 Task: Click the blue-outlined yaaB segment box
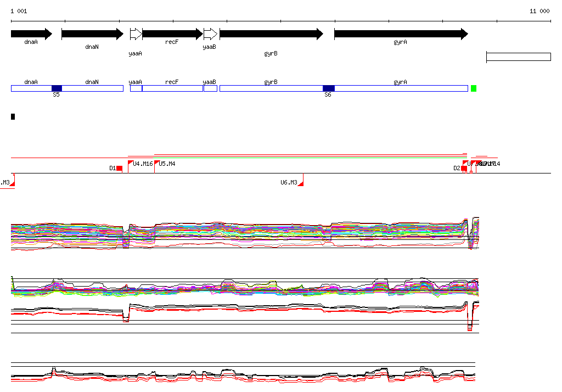210,88
